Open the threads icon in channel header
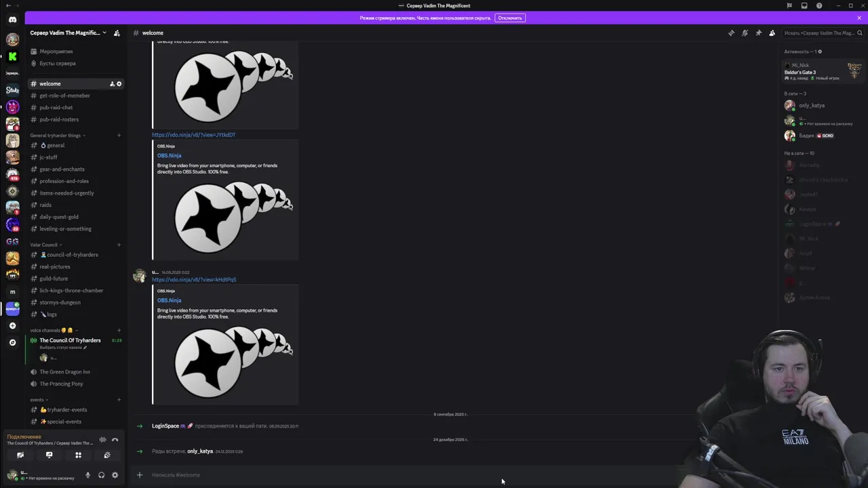Image resolution: width=868 pixels, height=488 pixels. coord(731,33)
